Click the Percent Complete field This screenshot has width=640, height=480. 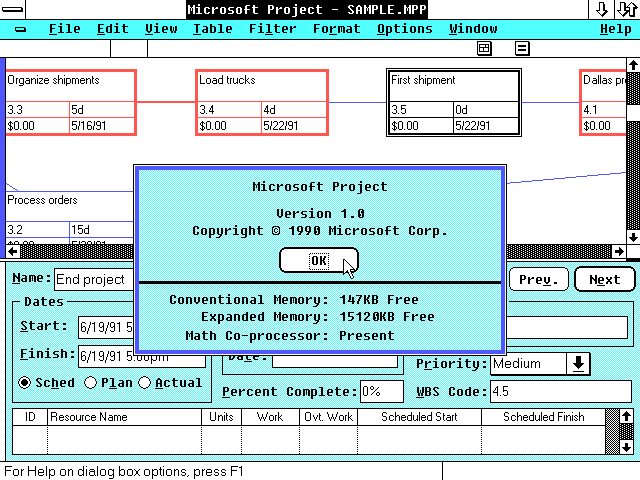tap(382, 391)
